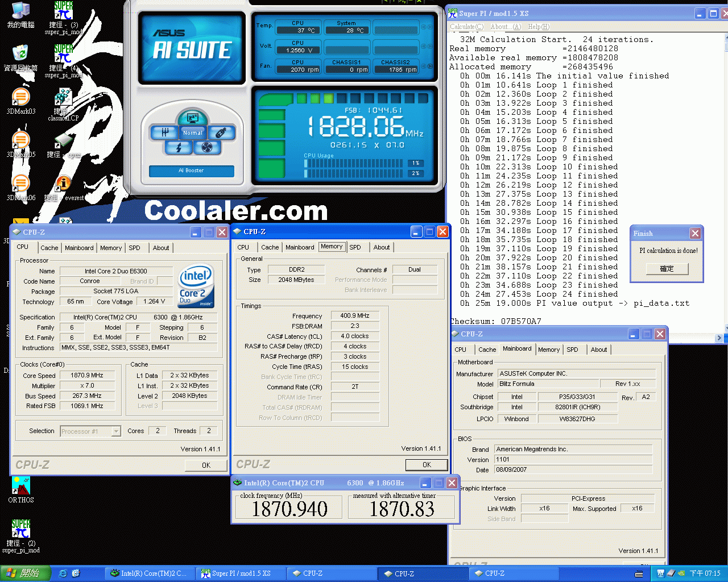The image size is (728, 582).
Task: Click the Super PI horizontal scrollbar right arrow
Action: pyautogui.click(x=719, y=338)
